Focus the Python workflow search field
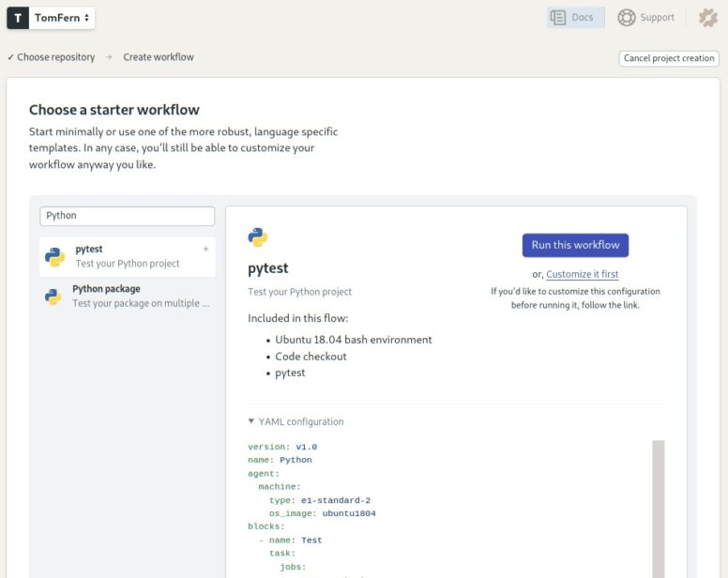The image size is (728, 578). [128, 216]
